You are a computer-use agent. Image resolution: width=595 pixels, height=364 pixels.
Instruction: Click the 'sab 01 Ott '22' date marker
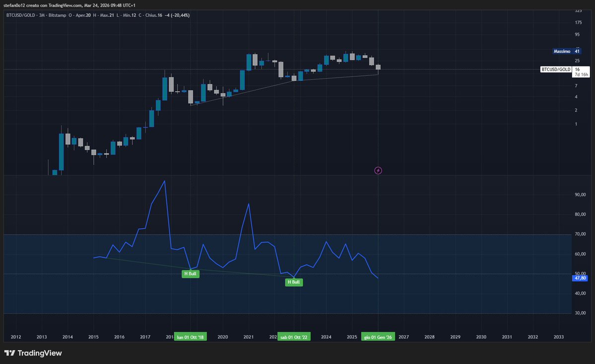click(x=294, y=337)
